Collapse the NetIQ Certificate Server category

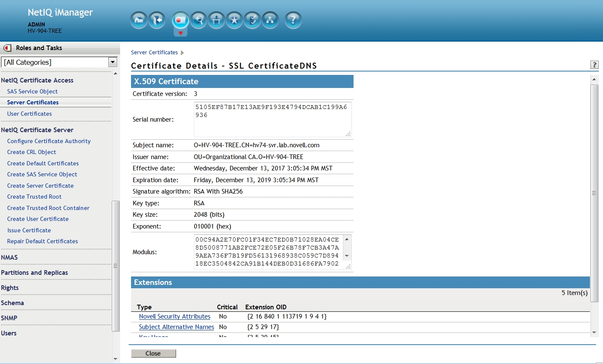tap(37, 130)
